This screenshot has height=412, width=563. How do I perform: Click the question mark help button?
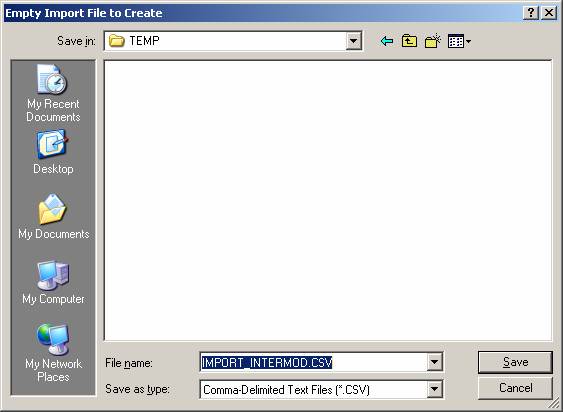click(x=530, y=13)
